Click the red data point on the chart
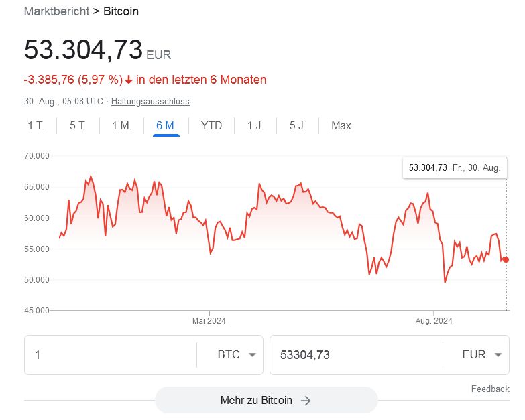Viewport: 525px width, 420px height. pos(506,259)
